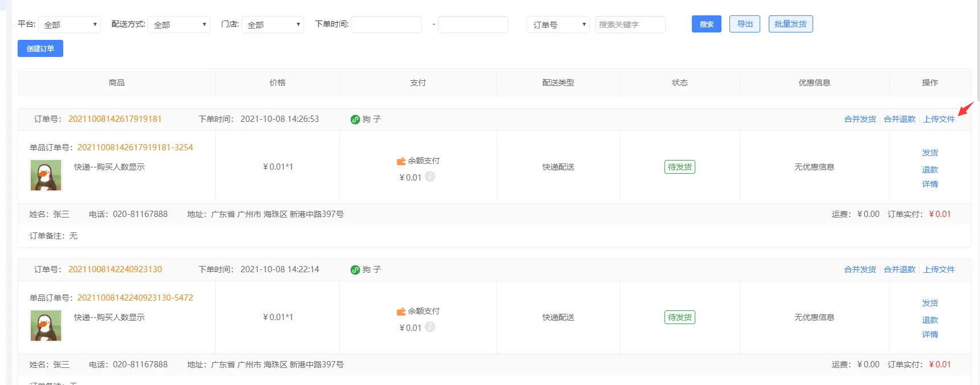Focus the 搜索关键字 keyword search box
The width and height of the screenshot is (980, 385).
pyautogui.click(x=630, y=24)
